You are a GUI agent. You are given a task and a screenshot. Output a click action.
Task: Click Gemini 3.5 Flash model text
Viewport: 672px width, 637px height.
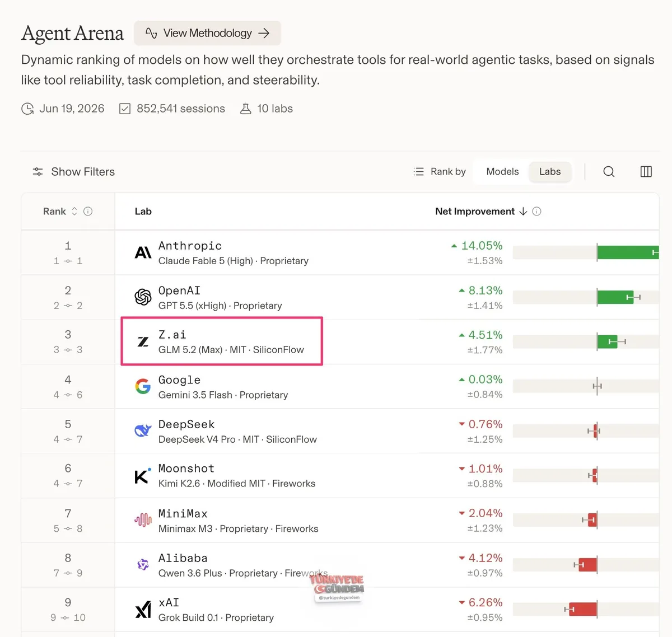point(195,395)
